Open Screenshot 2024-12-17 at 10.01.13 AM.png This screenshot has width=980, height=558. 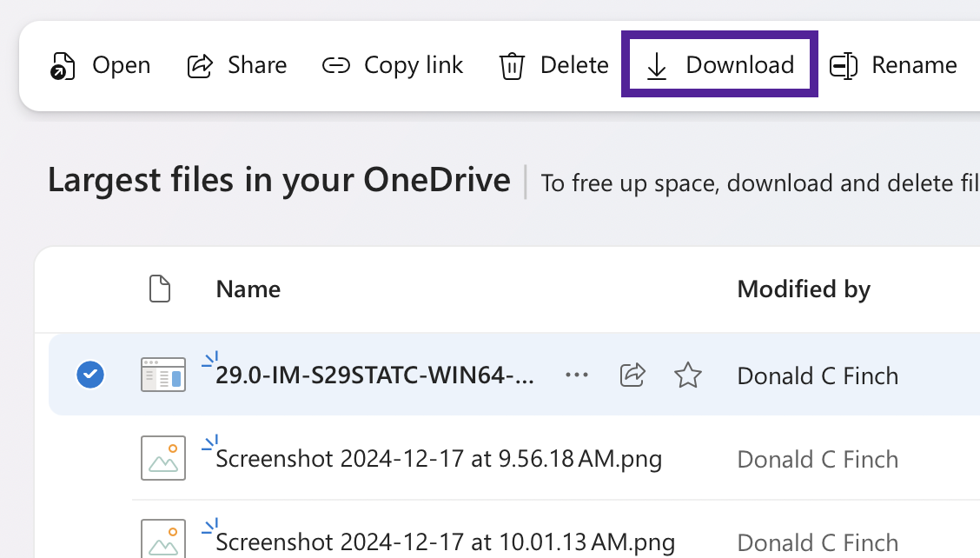tap(445, 541)
